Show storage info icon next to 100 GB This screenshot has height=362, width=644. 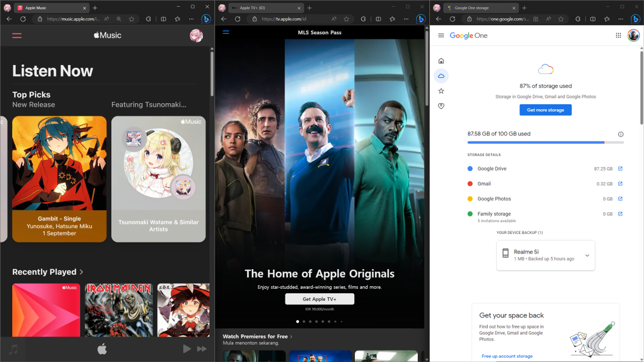click(620, 134)
